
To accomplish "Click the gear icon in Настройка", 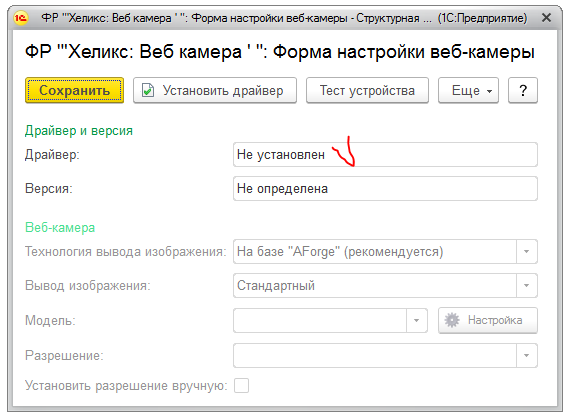I will 452,320.
